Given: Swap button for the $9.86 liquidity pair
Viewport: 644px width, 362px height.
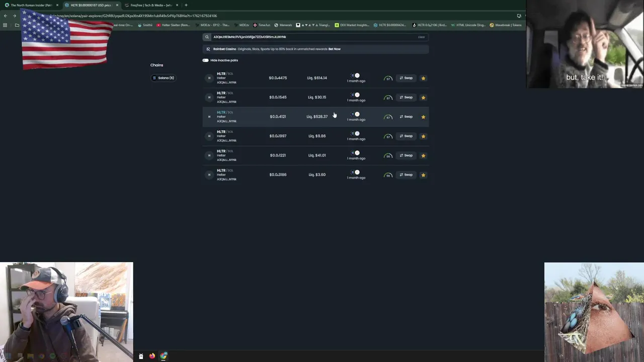Looking at the screenshot, I should [407, 136].
